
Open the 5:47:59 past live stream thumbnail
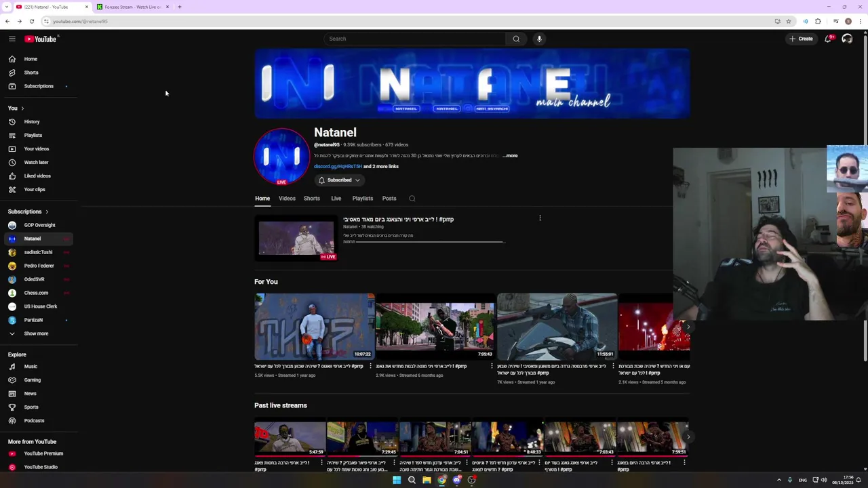[x=290, y=439]
